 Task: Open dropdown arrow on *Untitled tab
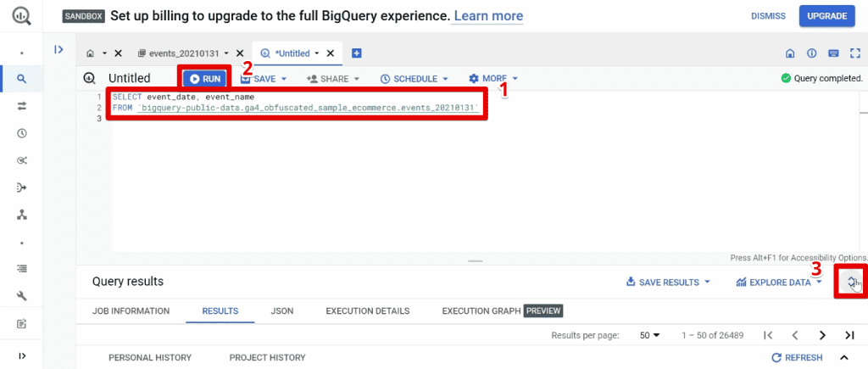pos(317,53)
